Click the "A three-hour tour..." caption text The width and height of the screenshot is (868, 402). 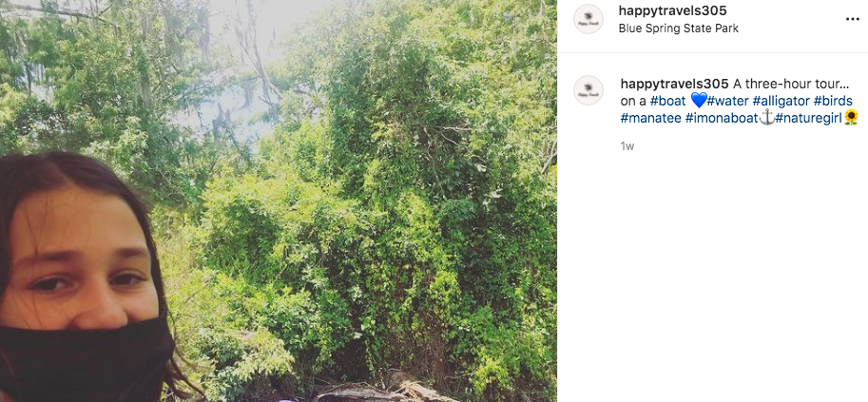tap(791, 84)
